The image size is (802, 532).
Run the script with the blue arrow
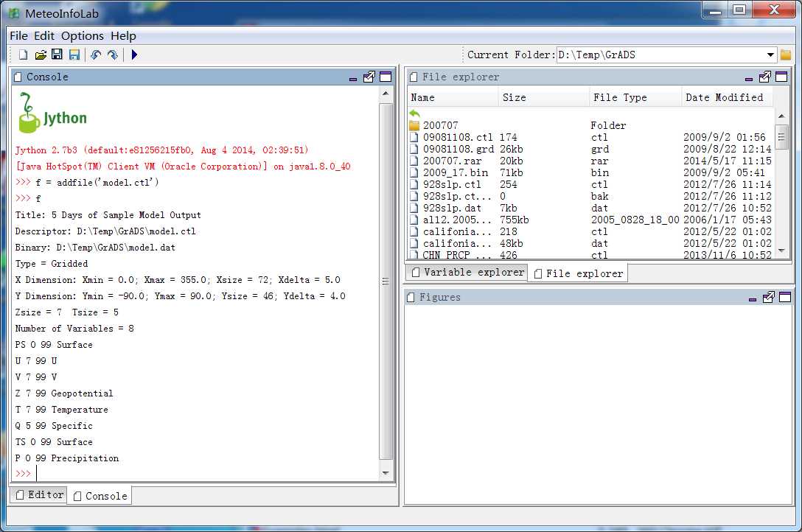(134, 55)
